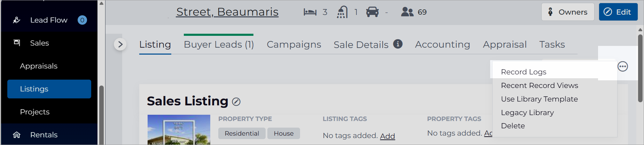Click the Rentals house icon in sidebar
The width and height of the screenshot is (644, 145).
coord(17,135)
